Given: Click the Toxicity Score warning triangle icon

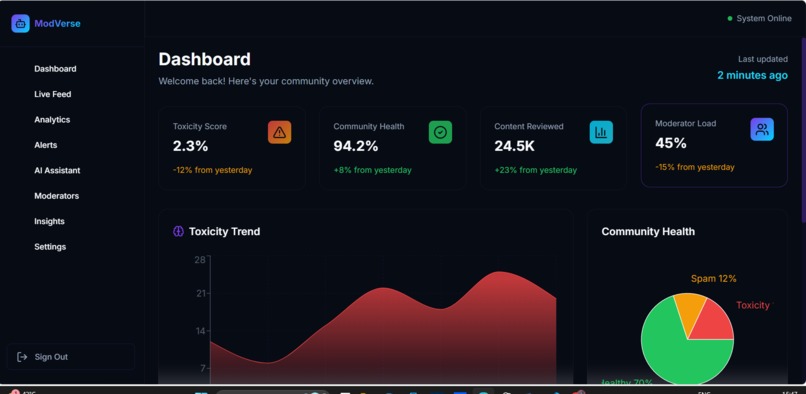Looking at the screenshot, I should pyautogui.click(x=279, y=132).
